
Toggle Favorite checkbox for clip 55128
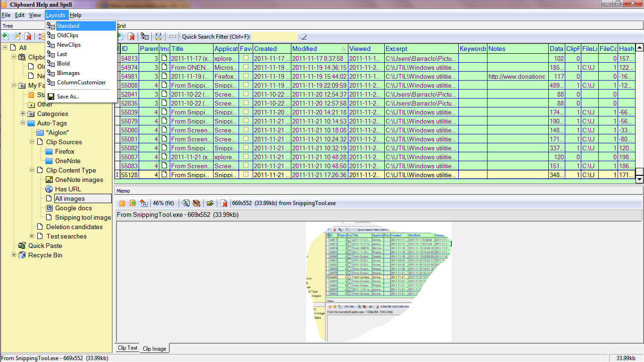246,175
